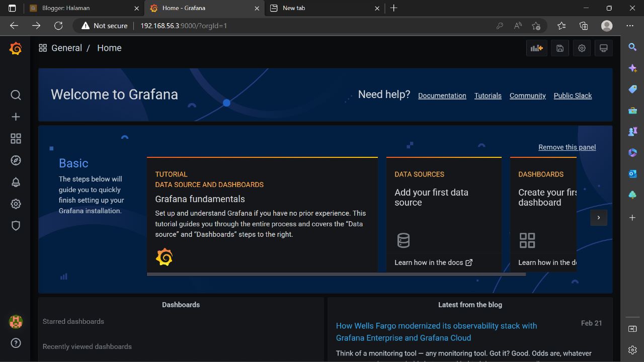Image resolution: width=644 pixels, height=362 pixels.
Task: Click the Not secure site info indicator
Action: (105, 26)
